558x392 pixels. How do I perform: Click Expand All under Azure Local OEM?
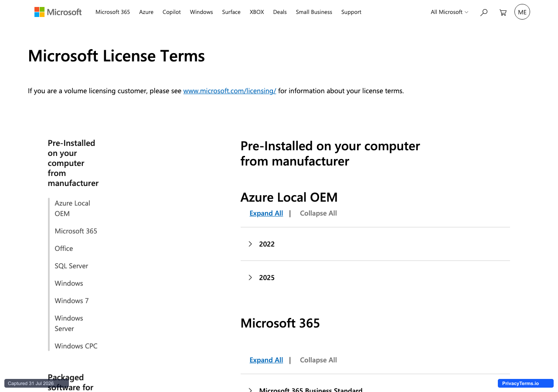[266, 213]
